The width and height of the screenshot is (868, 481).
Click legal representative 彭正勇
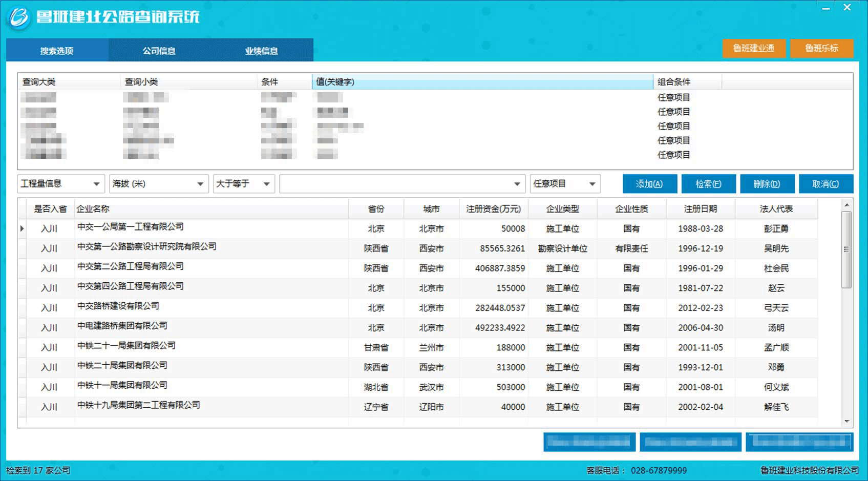point(776,228)
